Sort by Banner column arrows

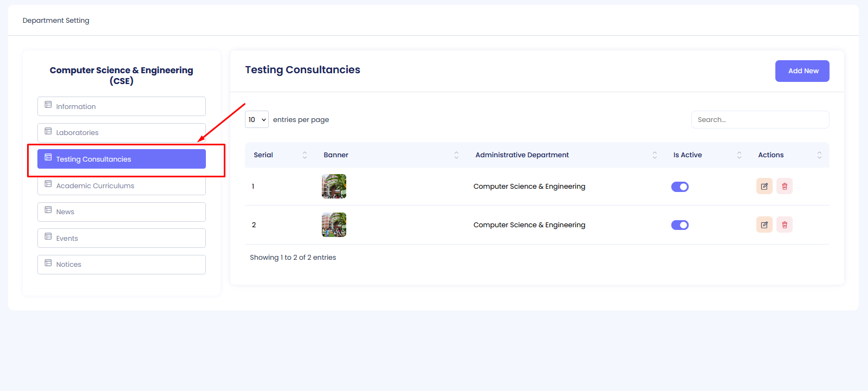(456, 155)
